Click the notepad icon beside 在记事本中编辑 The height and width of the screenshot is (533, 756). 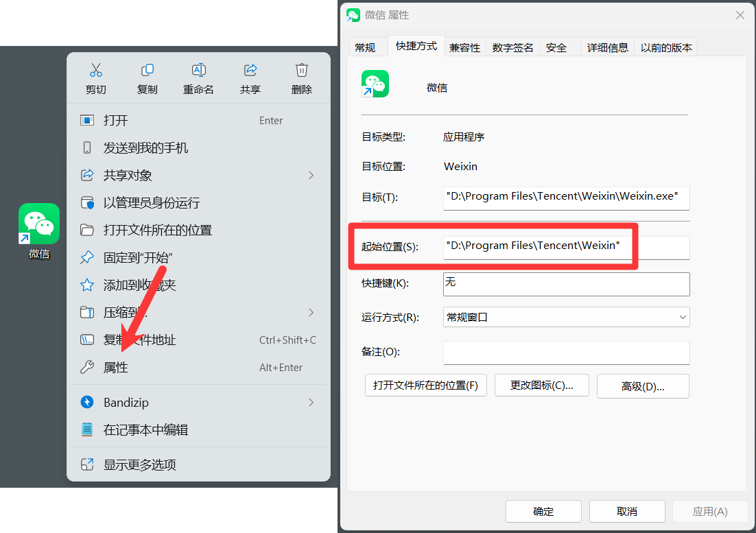tap(87, 429)
